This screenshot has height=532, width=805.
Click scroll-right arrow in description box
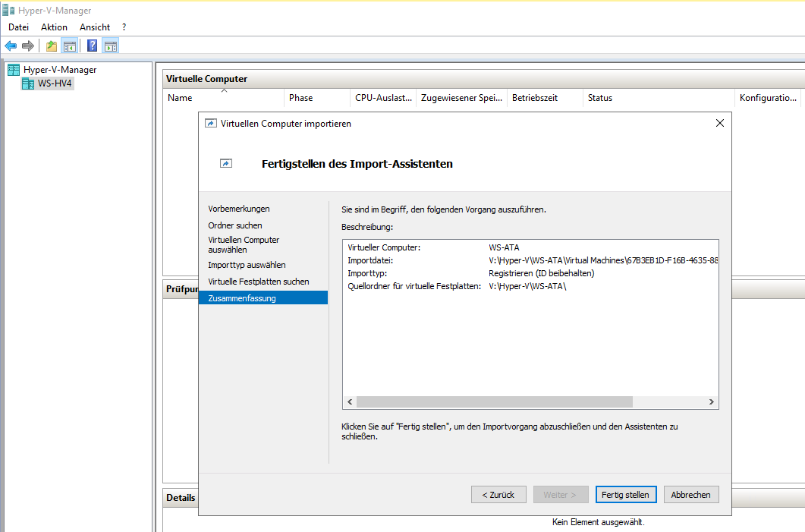pyautogui.click(x=711, y=401)
